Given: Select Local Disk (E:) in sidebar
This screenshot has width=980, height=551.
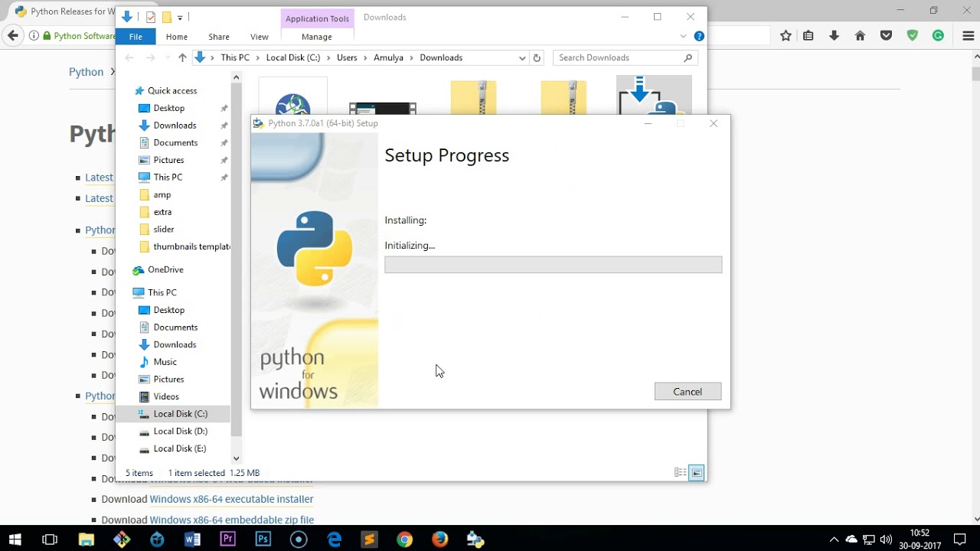Looking at the screenshot, I should (180, 448).
